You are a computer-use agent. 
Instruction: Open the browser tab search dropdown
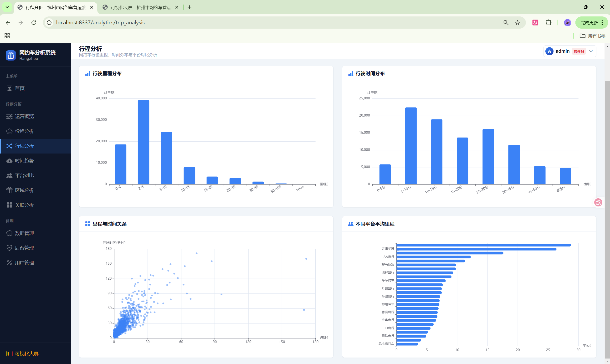click(x=7, y=7)
